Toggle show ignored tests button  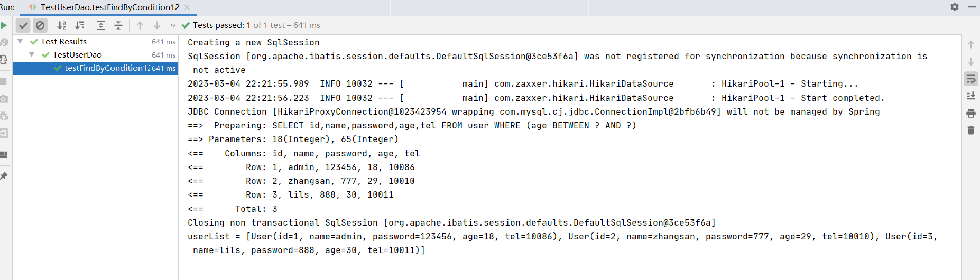point(40,25)
